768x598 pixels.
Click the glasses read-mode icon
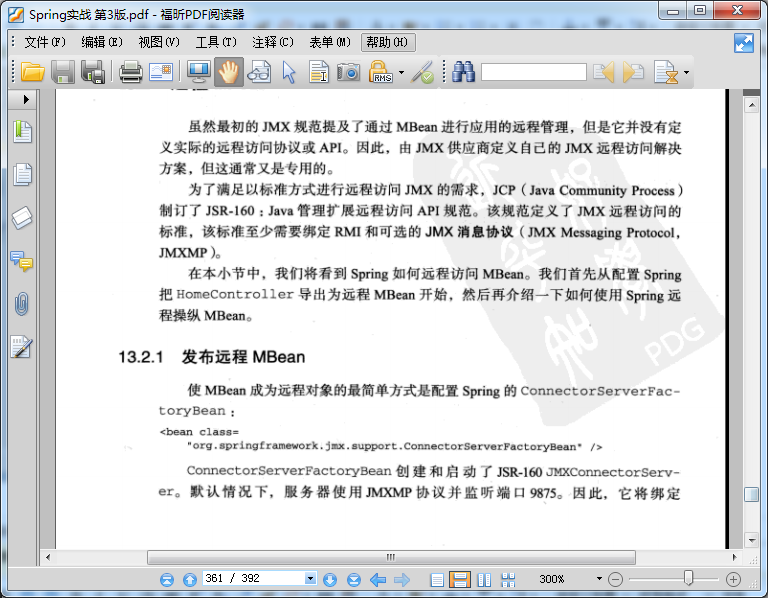pyautogui.click(x=259, y=72)
